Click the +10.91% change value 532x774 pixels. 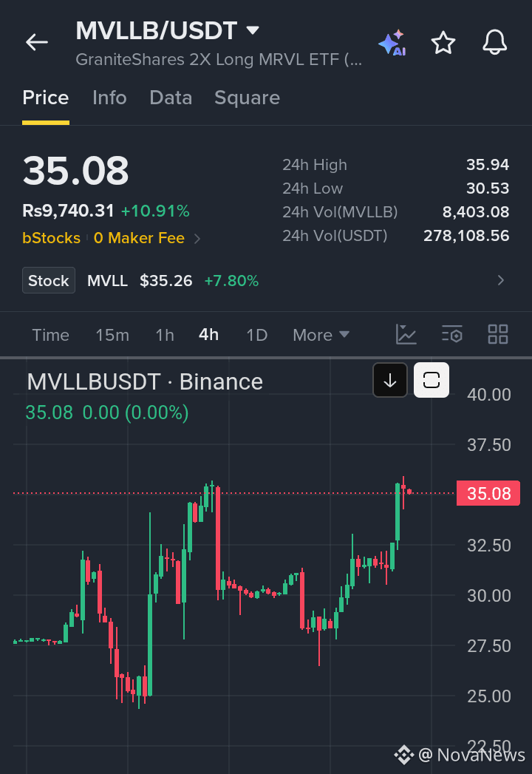155,211
